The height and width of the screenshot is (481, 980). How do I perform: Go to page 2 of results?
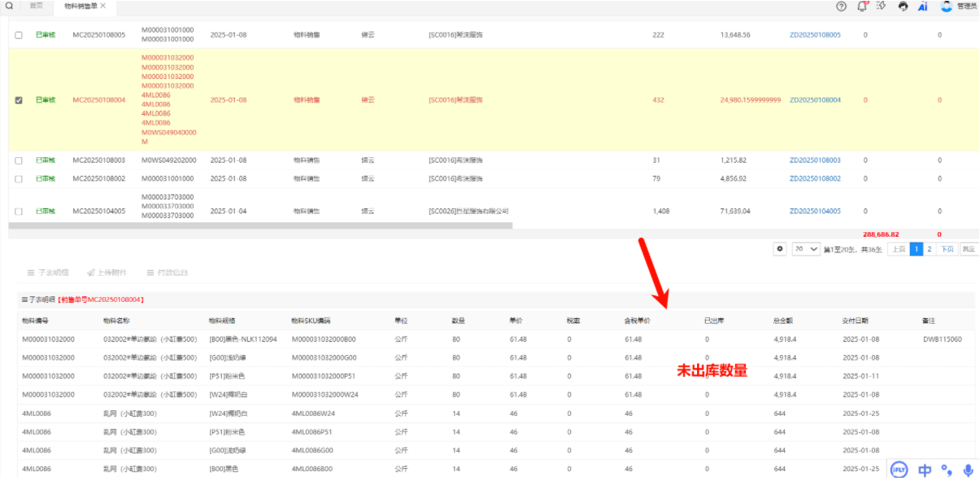click(930, 249)
